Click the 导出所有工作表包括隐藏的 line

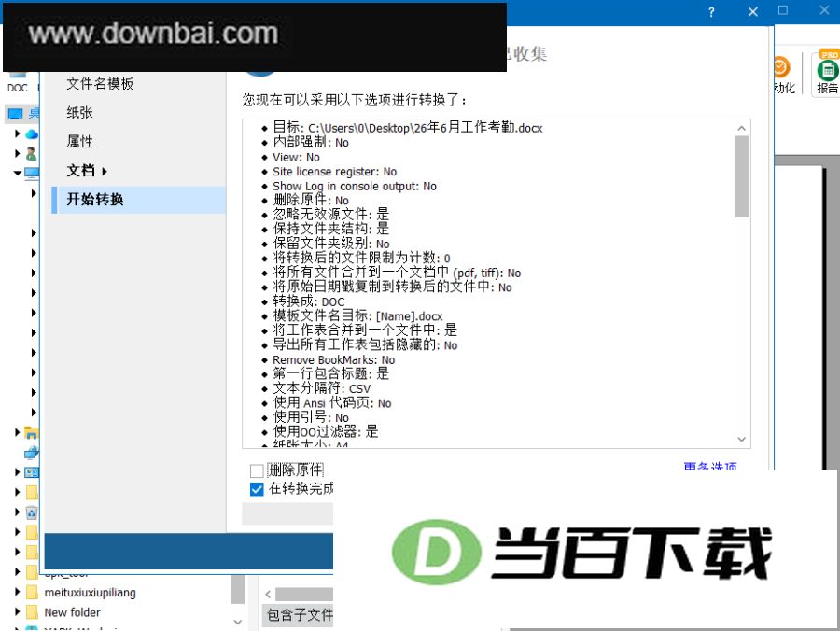point(365,344)
